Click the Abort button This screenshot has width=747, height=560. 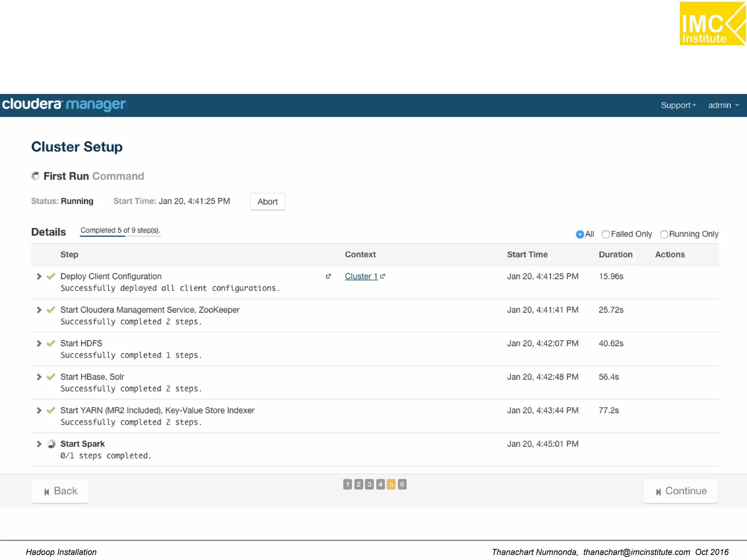(x=268, y=202)
